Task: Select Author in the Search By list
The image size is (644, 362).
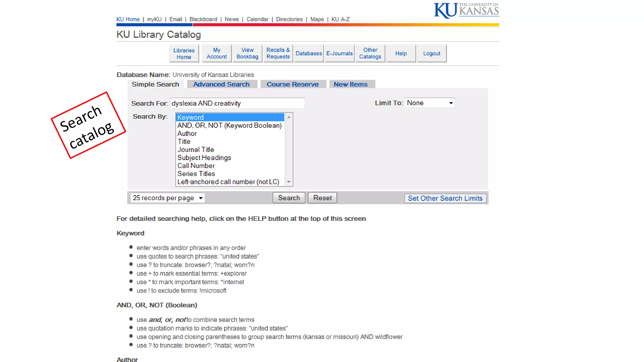Action: click(187, 134)
